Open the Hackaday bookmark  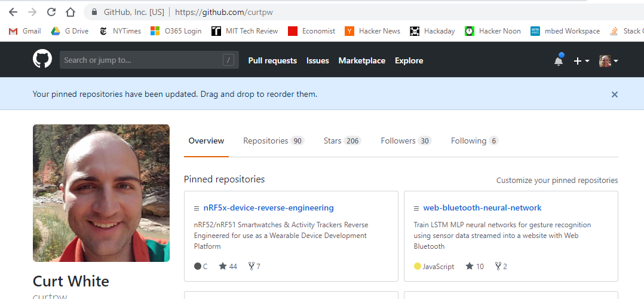point(433,31)
